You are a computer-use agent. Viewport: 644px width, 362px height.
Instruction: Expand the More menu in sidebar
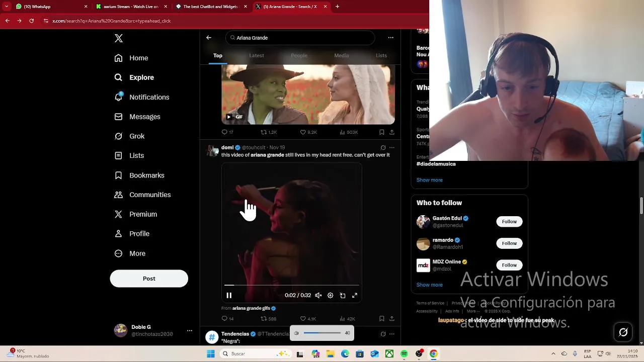point(130,253)
